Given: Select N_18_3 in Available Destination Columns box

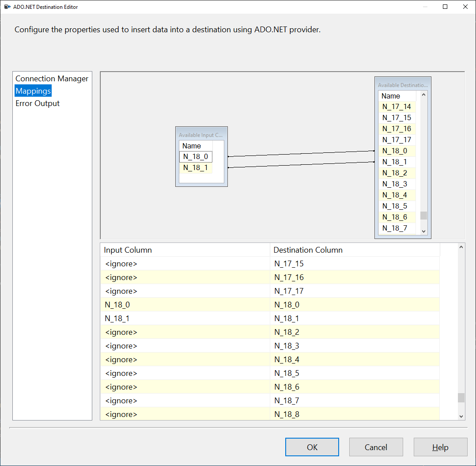Looking at the screenshot, I should pyautogui.click(x=397, y=184).
